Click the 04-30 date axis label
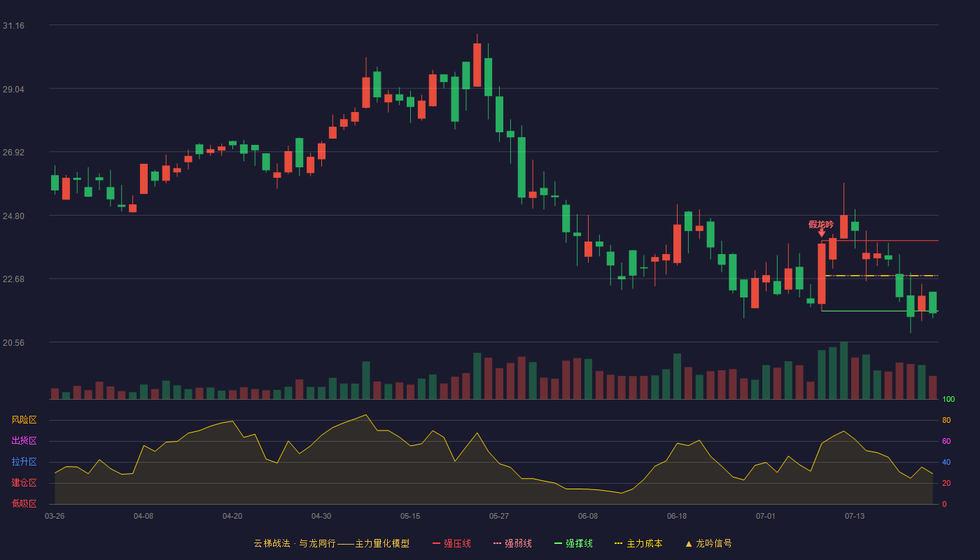 [321, 516]
